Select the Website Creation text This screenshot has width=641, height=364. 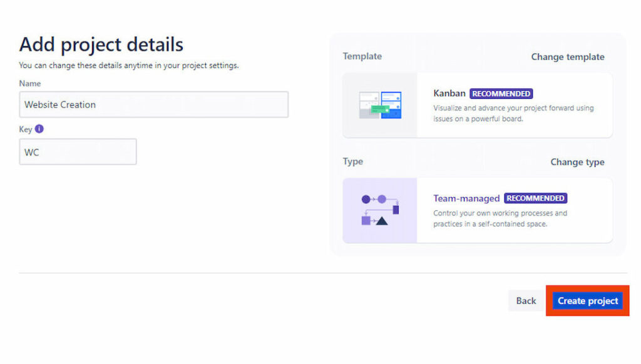coord(59,104)
